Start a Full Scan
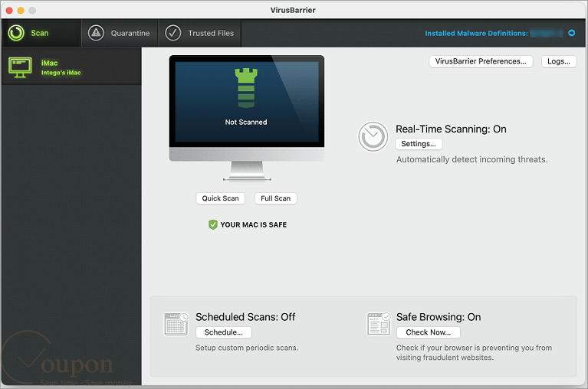 [276, 198]
